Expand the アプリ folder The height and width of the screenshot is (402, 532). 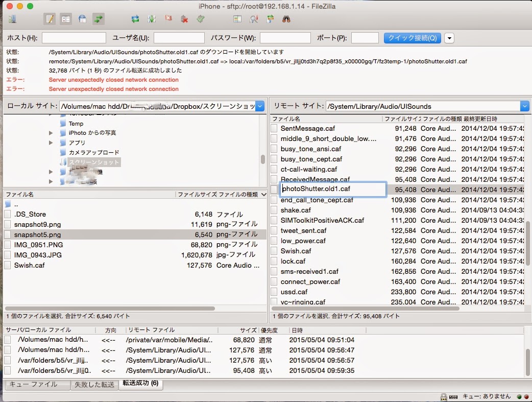click(x=51, y=143)
